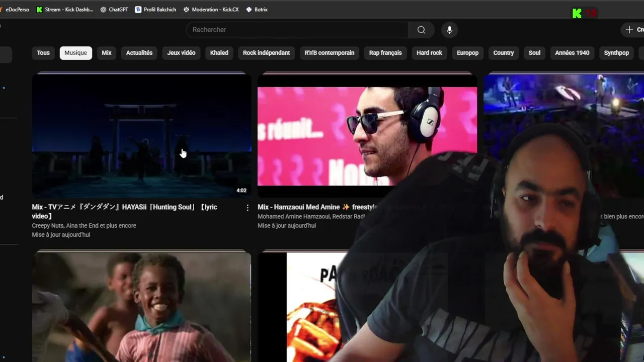
Task: Select the Années 1940 chip
Action: 572,53
